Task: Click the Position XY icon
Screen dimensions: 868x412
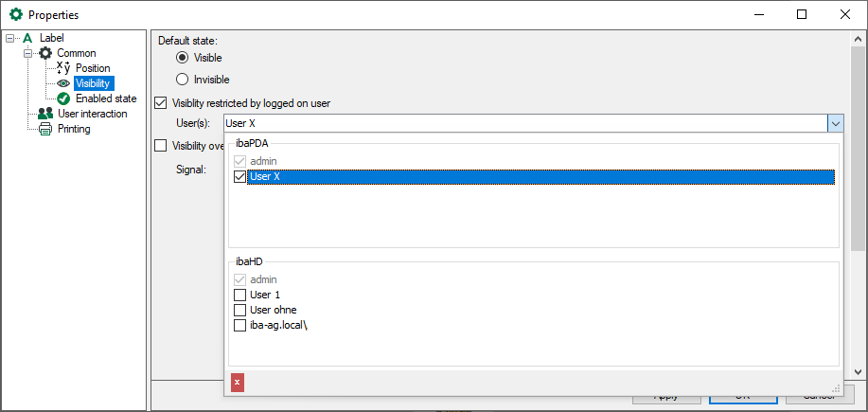Action: pyautogui.click(x=63, y=68)
